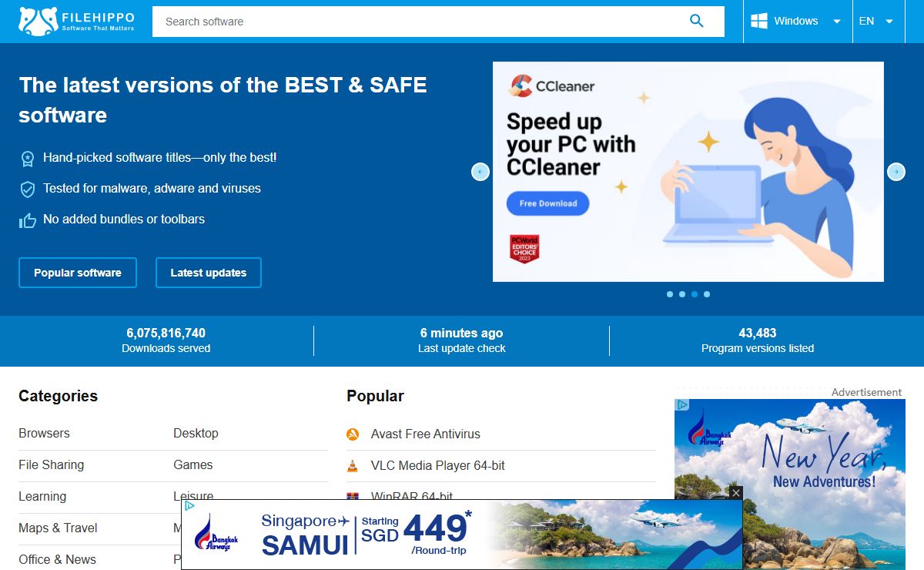The width and height of the screenshot is (924, 570).
Task: Open the Office & News category
Action: coord(58,559)
